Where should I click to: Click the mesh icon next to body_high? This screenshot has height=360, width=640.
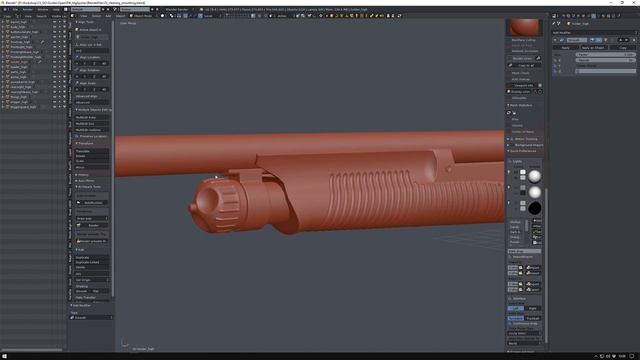click(7, 27)
